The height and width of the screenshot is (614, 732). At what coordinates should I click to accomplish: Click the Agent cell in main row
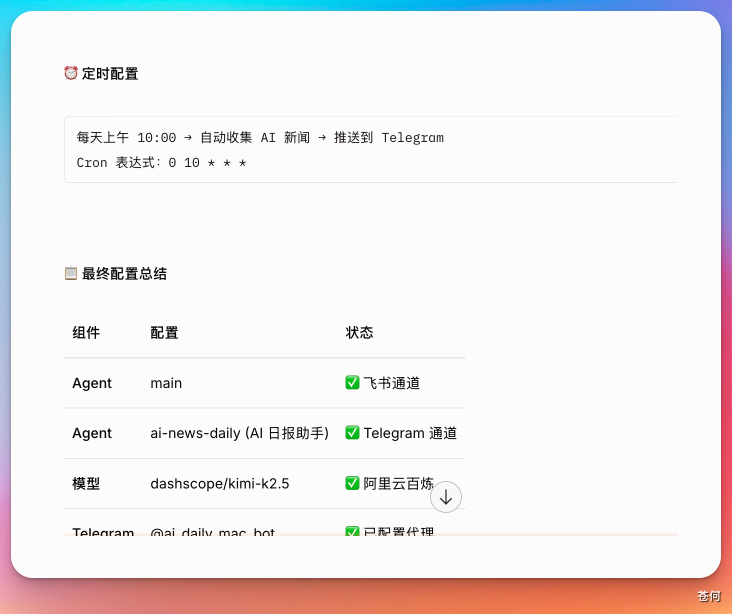tap(92, 383)
